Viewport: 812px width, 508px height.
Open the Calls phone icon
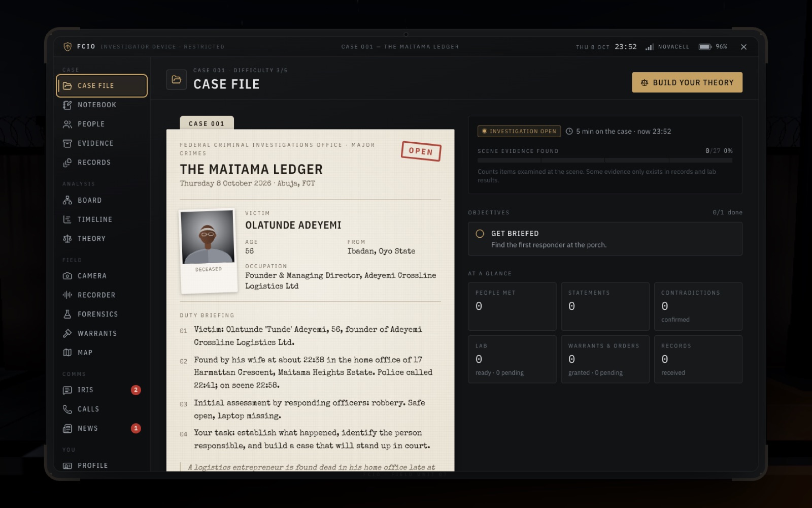click(x=67, y=409)
